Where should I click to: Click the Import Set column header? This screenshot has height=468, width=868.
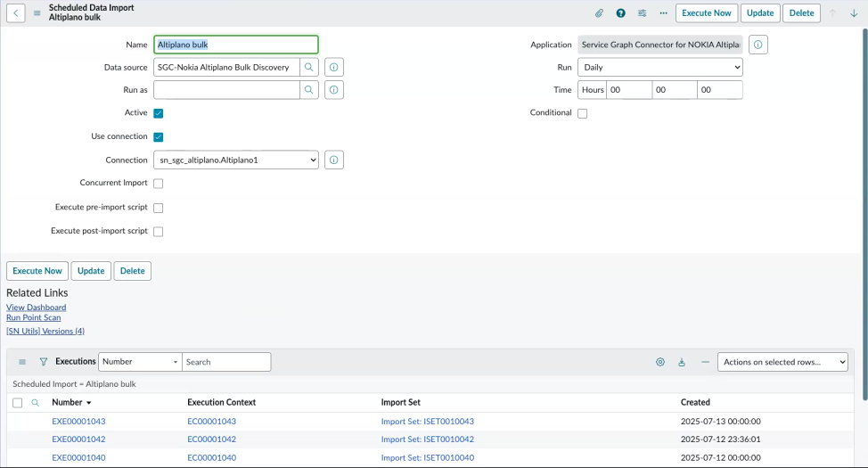pyautogui.click(x=401, y=402)
